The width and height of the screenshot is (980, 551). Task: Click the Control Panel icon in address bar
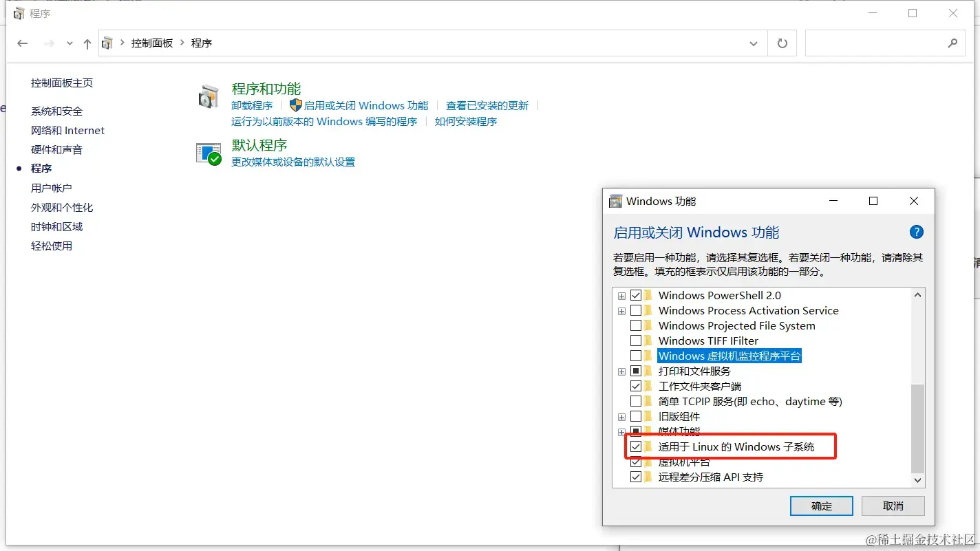coord(107,43)
